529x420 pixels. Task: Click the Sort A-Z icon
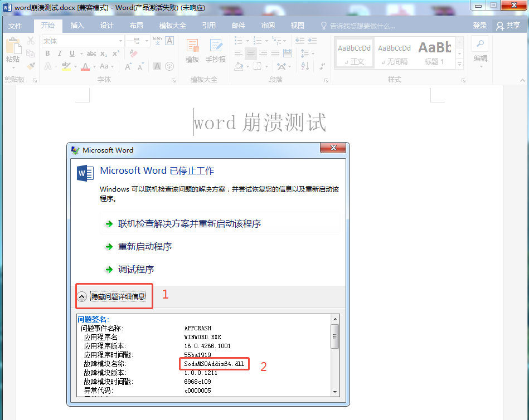305,66
